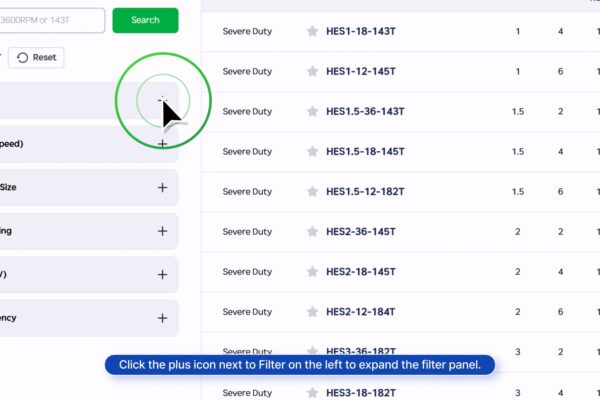Star the HES1-12-145T motor
The image size is (600, 400).
pyautogui.click(x=312, y=71)
